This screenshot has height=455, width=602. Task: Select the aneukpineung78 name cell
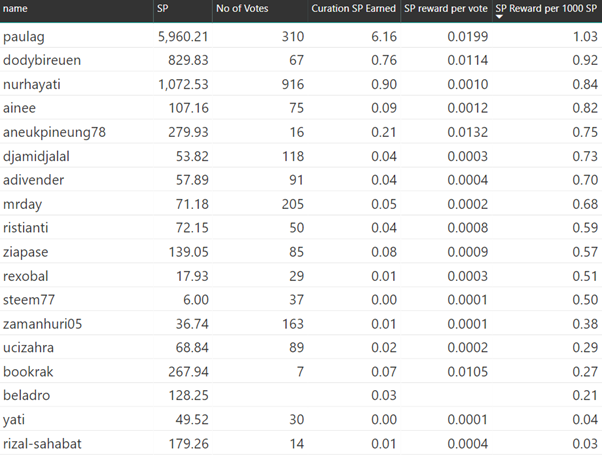click(54, 132)
